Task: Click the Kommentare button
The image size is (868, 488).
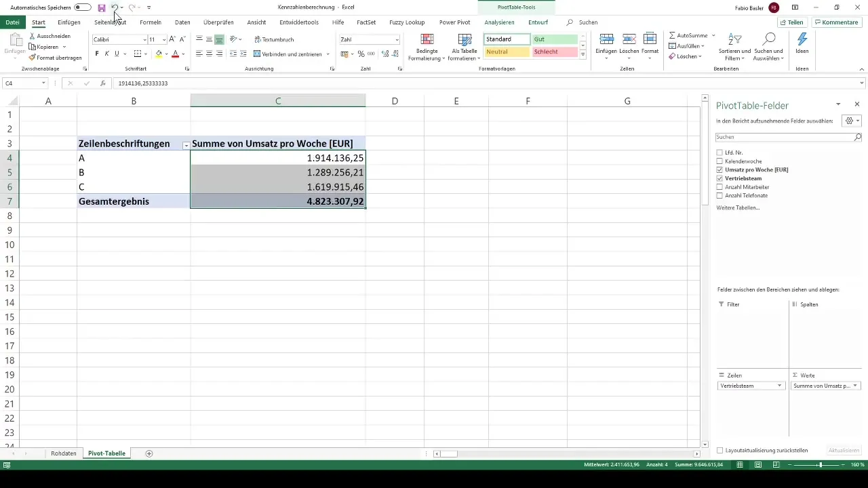Action: pos(836,22)
